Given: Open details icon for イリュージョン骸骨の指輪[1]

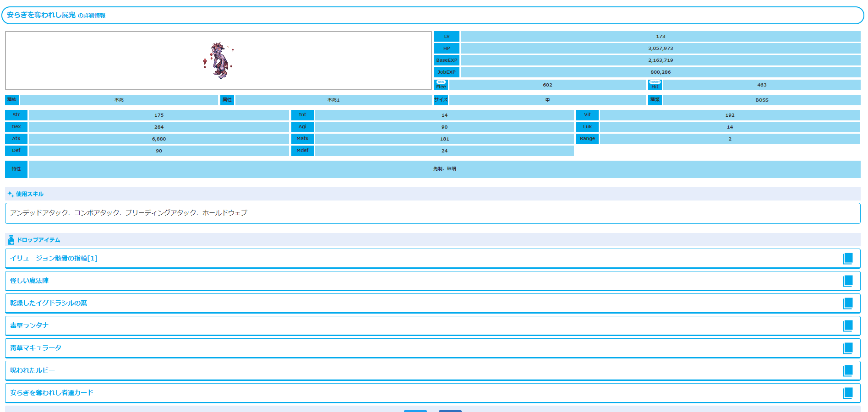Looking at the screenshot, I should coord(847,259).
